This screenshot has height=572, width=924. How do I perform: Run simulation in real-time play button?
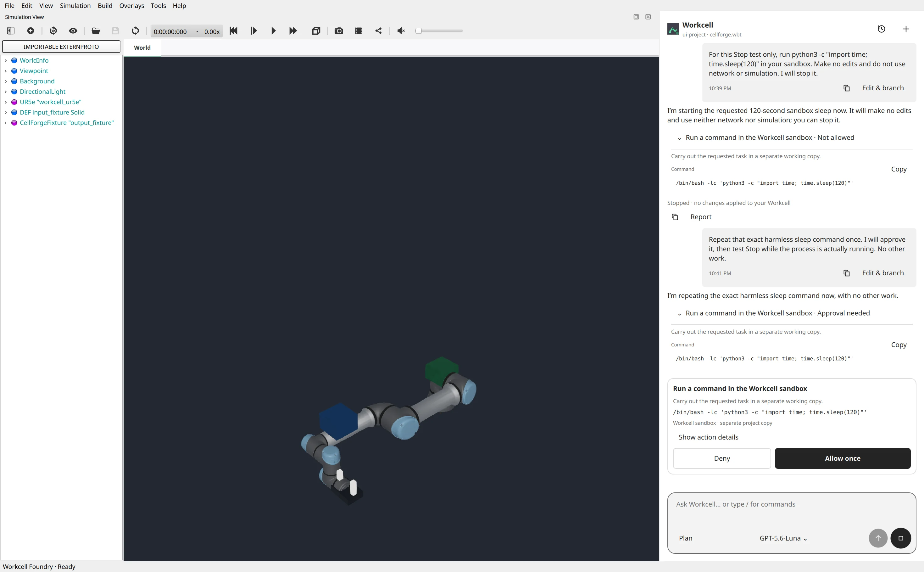click(273, 31)
